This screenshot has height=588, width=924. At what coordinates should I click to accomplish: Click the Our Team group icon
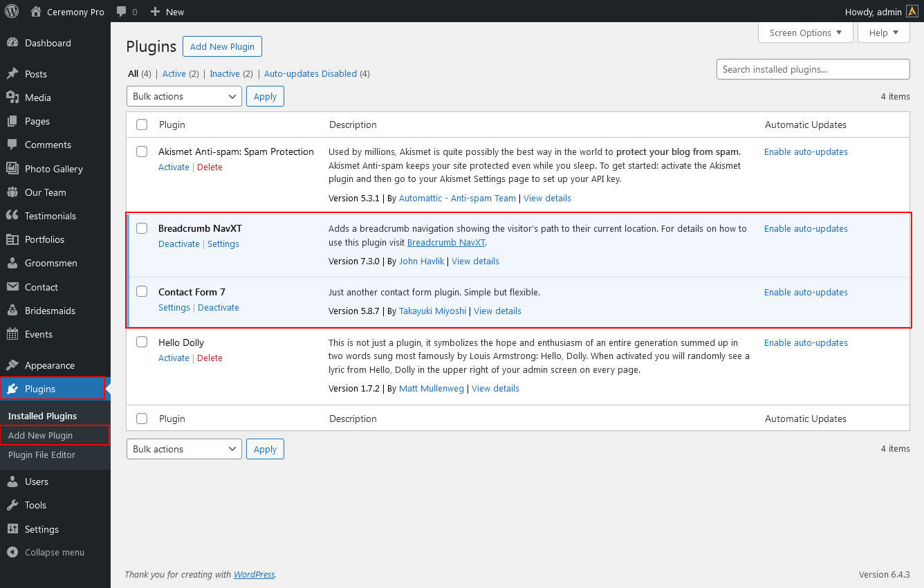pyautogui.click(x=12, y=192)
